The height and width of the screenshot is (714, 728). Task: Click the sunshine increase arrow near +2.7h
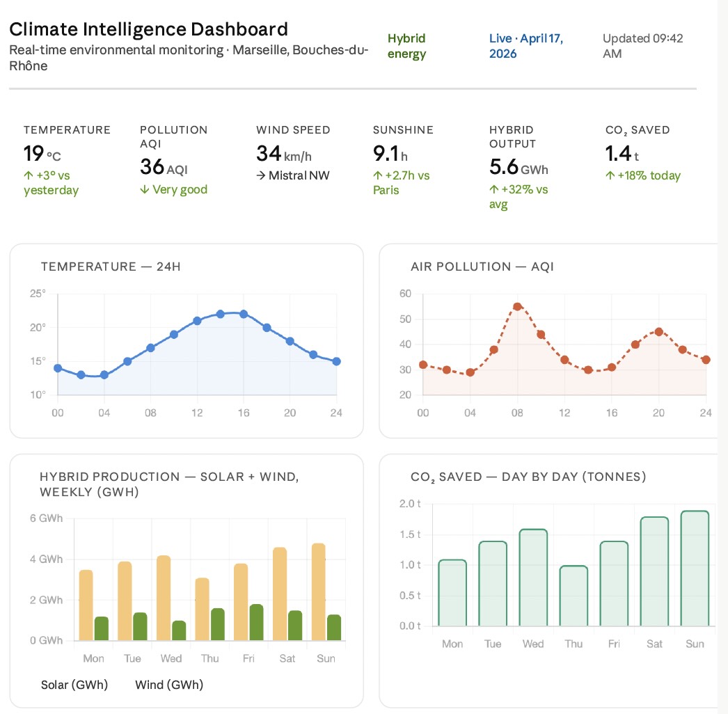coord(379,176)
